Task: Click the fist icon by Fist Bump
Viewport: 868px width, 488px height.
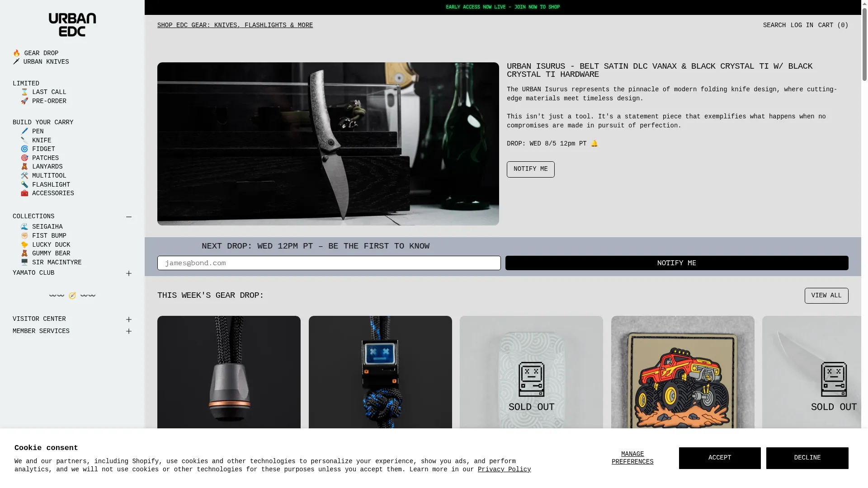Action: 24,236
